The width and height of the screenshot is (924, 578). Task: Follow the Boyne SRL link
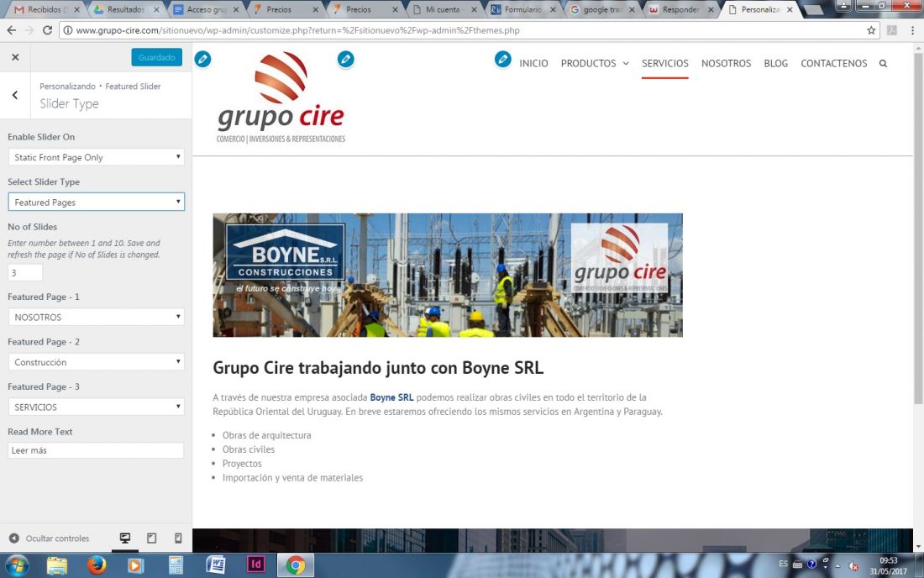pyautogui.click(x=392, y=397)
